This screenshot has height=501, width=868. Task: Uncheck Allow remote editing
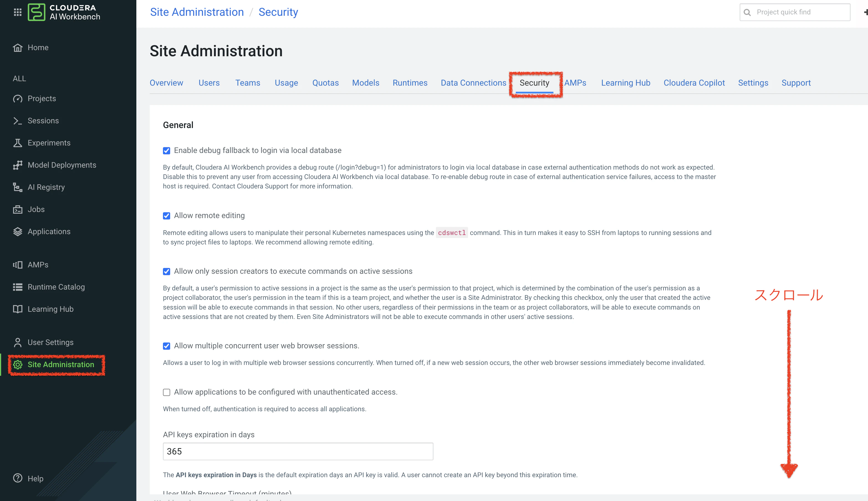[167, 216]
